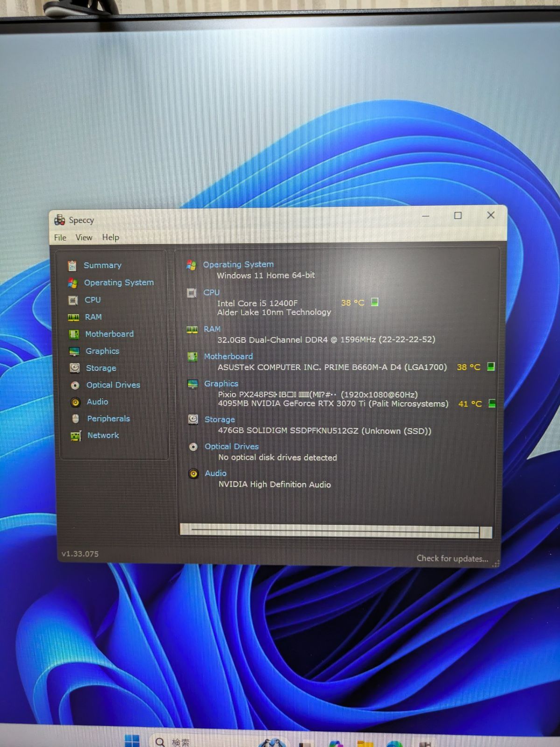The height and width of the screenshot is (747, 560).
Task: Click 'NVIDIA High Definition Audio' text
Action: 274,484
